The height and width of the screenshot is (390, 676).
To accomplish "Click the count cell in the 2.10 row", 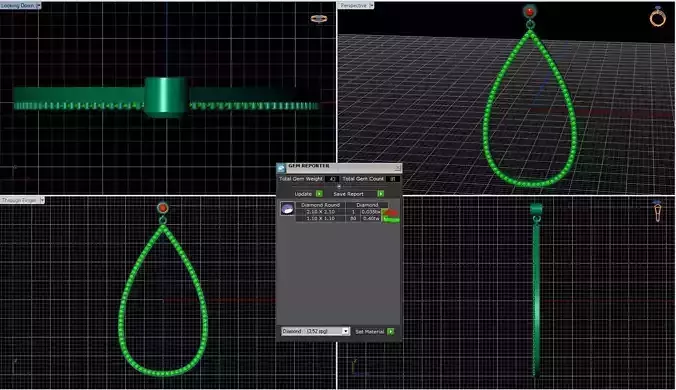I will tap(353, 212).
